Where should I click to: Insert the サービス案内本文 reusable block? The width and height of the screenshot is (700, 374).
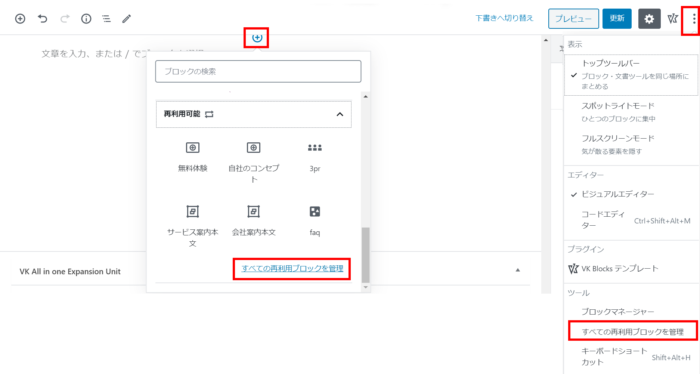(x=192, y=226)
